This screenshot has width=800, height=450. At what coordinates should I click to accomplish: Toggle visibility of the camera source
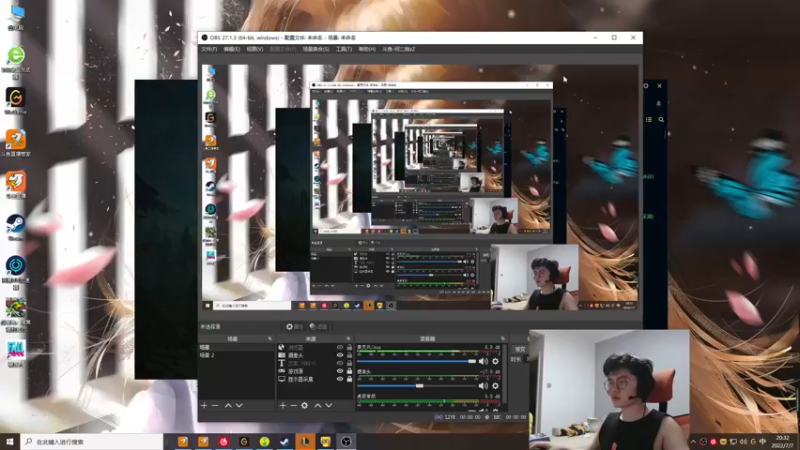(340, 355)
